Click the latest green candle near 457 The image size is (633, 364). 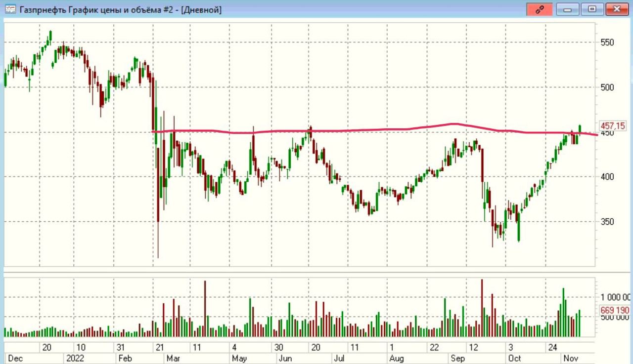click(x=580, y=129)
